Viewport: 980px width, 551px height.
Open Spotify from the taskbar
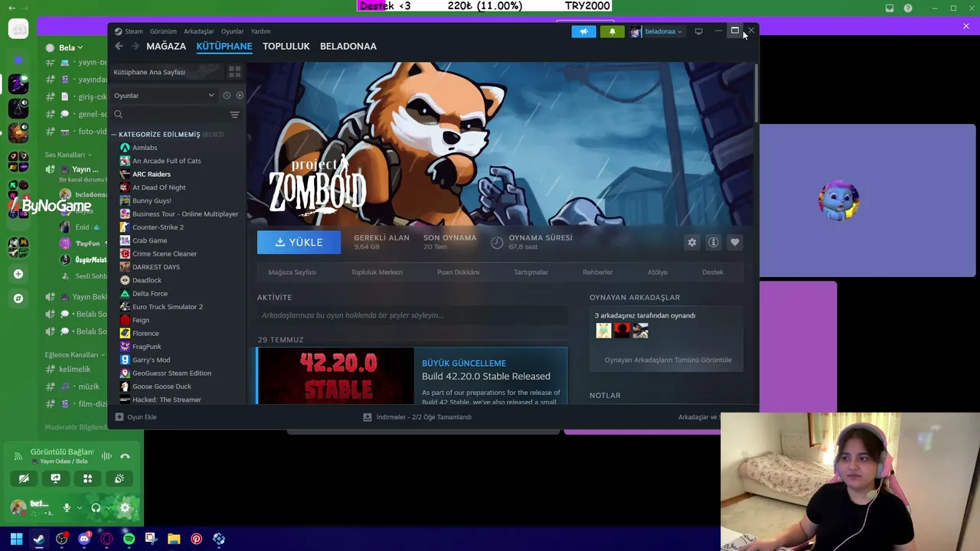(x=129, y=540)
